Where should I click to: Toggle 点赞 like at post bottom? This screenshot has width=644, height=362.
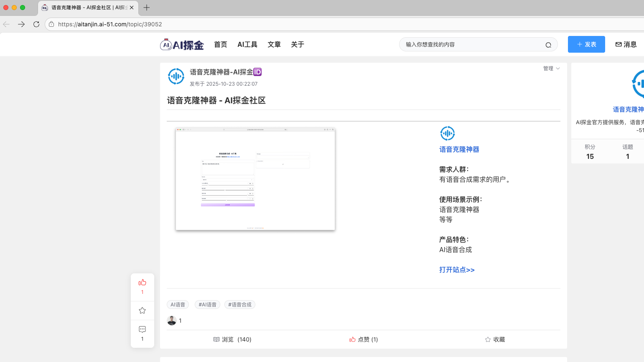coord(363,339)
